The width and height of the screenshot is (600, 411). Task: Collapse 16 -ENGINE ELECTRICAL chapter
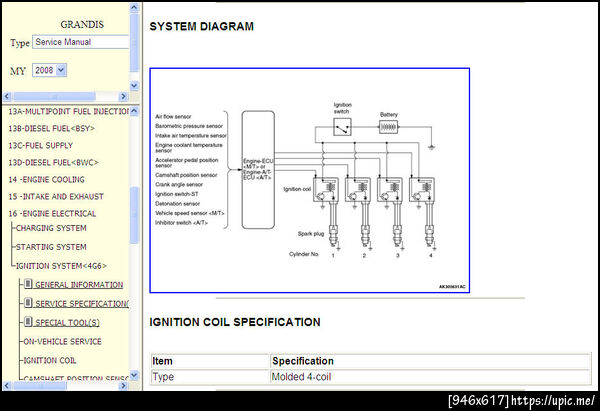click(52, 214)
